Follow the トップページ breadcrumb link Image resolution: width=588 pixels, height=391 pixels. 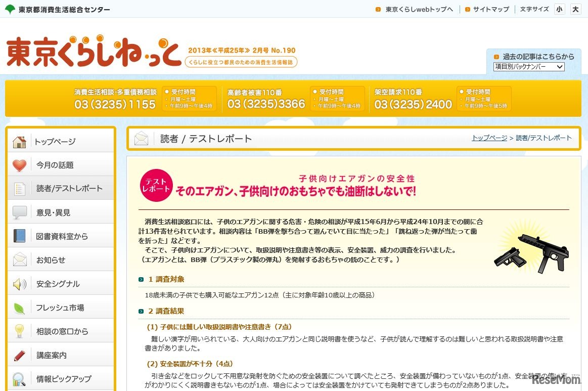(x=489, y=138)
